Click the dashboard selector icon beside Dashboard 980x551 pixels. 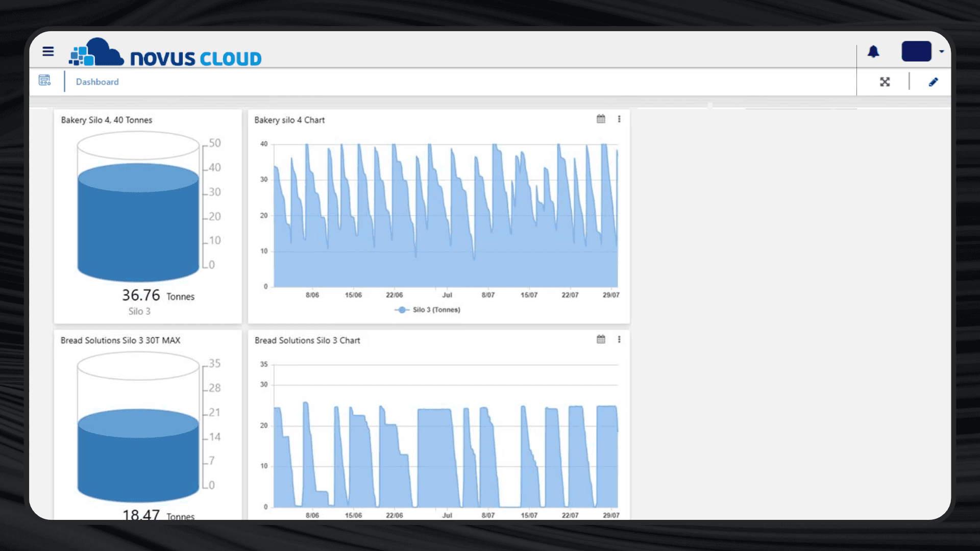44,80
